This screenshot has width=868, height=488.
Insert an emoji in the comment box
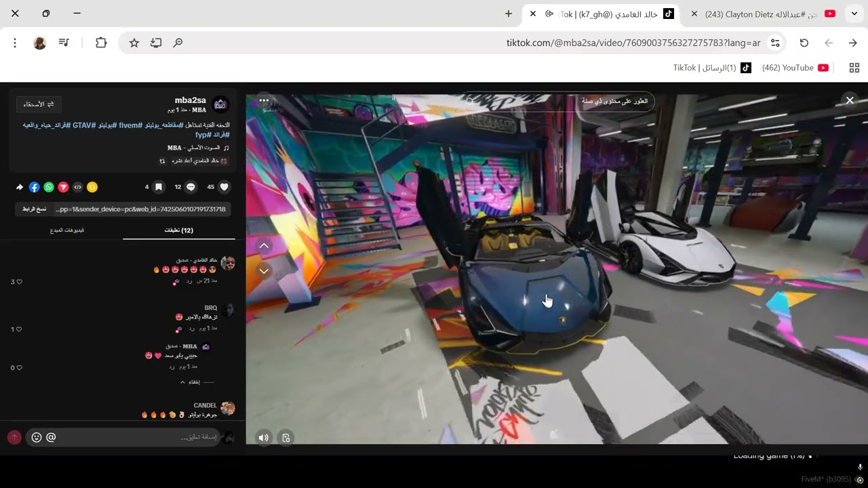pyautogui.click(x=37, y=438)
